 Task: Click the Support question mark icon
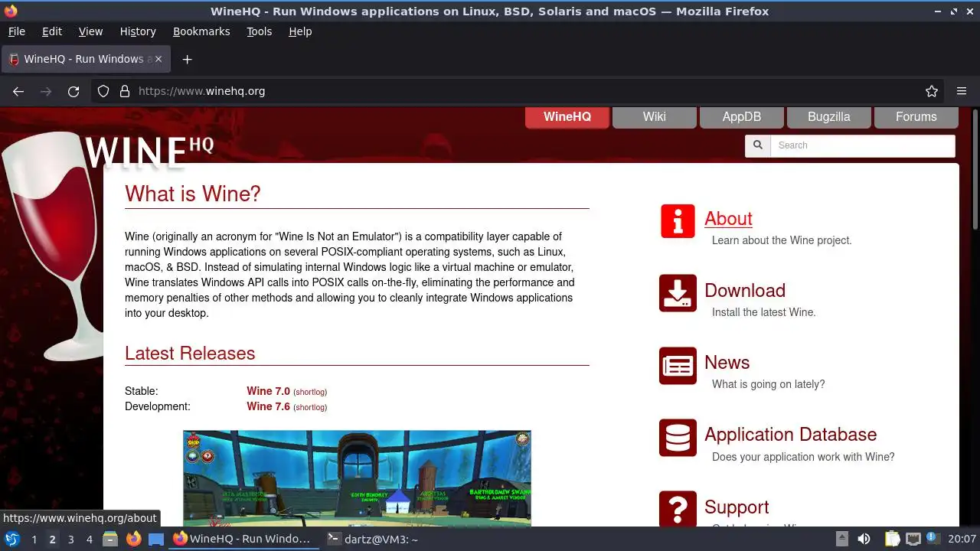[x=678, y=509]
